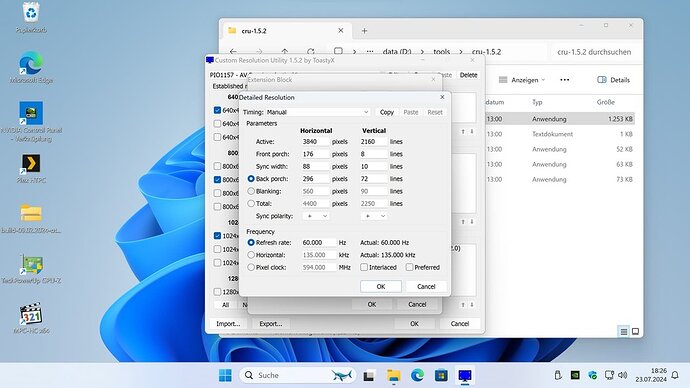Select the Custom Resolution Utility taskbar icon

[465, 375]
